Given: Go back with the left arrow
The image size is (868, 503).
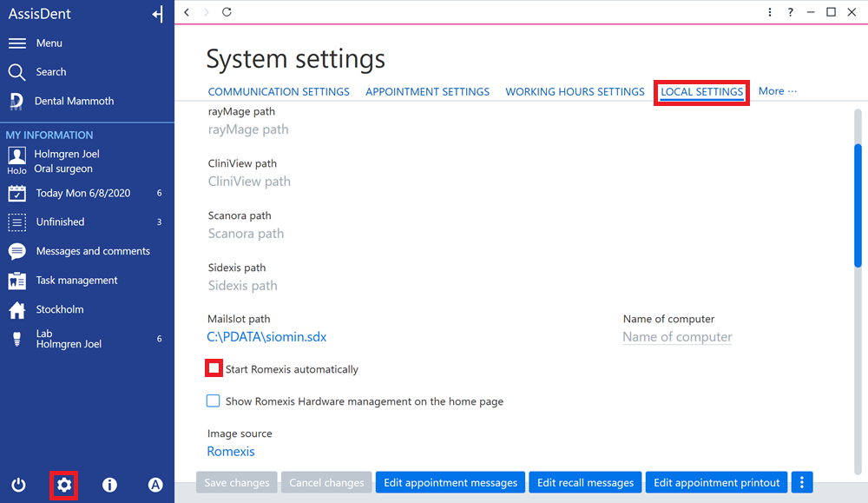Looking at the screenshot, I should point(187,12).
